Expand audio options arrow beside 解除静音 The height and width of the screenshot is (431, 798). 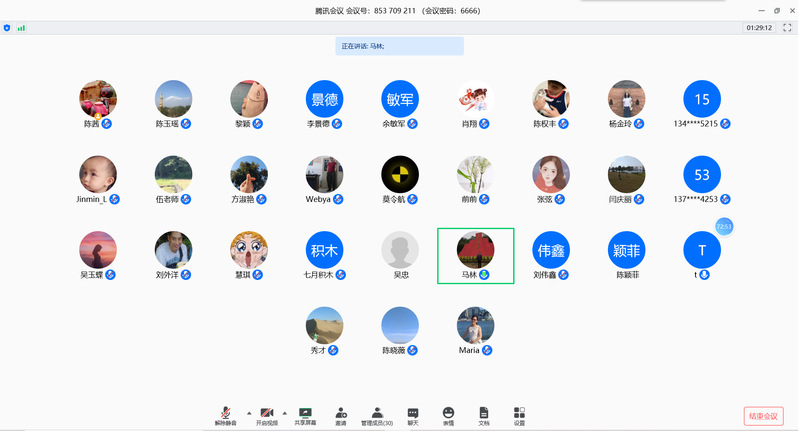pos(247,412)
